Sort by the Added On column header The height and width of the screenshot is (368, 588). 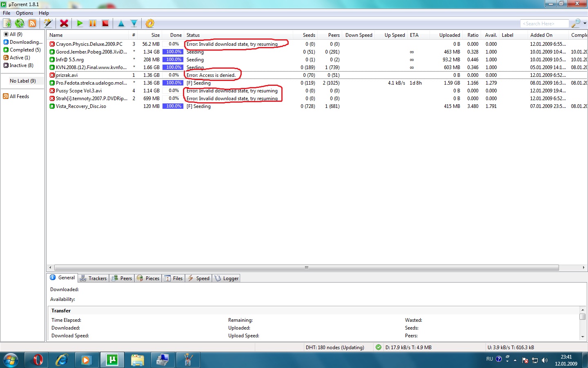tap(548, 35)
